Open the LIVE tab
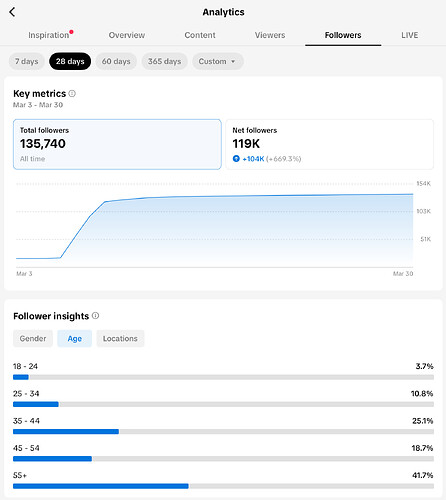 (x=410, y=35)
